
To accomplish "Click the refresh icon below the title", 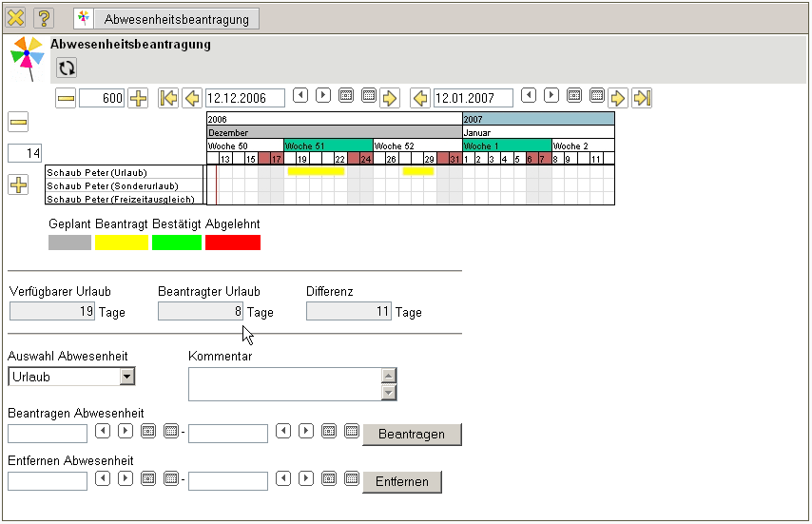I will tap(67, 68).
